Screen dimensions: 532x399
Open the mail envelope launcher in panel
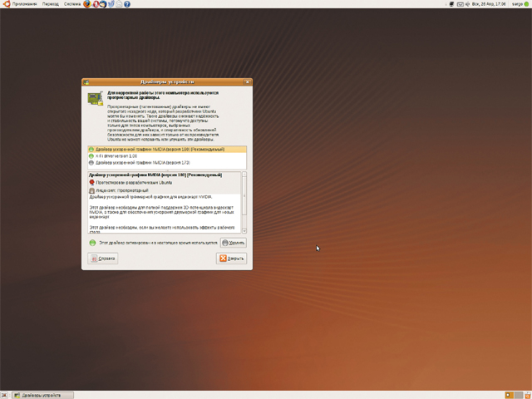[x=119, y=4]
